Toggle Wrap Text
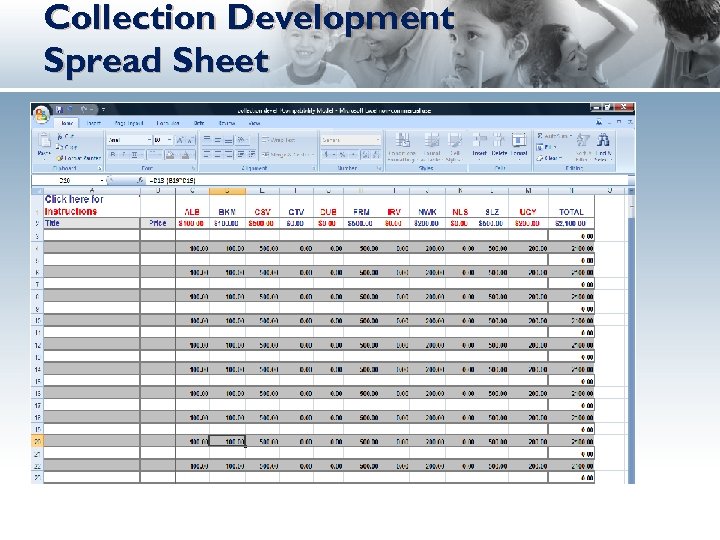720x540 pixels. coord(279,140)
